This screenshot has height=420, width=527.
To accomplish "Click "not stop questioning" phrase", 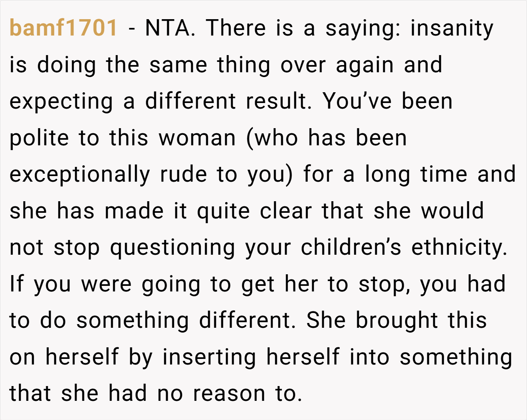I will pos(122,248).
